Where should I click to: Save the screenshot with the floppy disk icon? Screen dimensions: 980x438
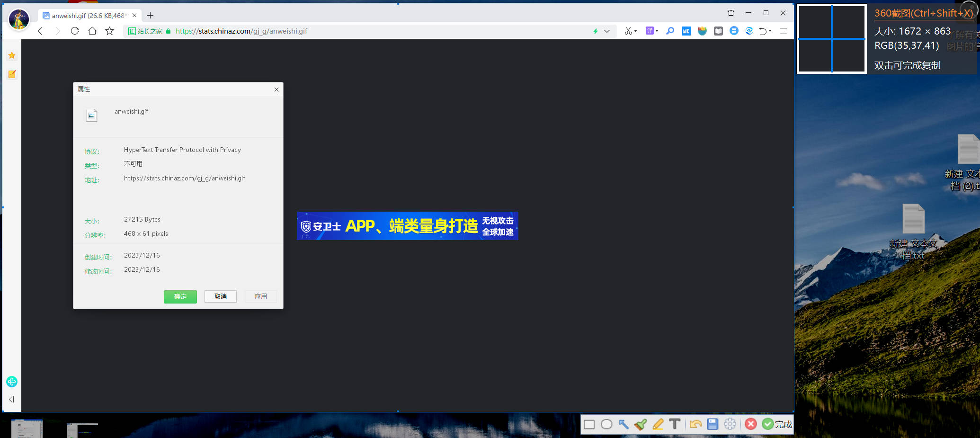point(713,424)
